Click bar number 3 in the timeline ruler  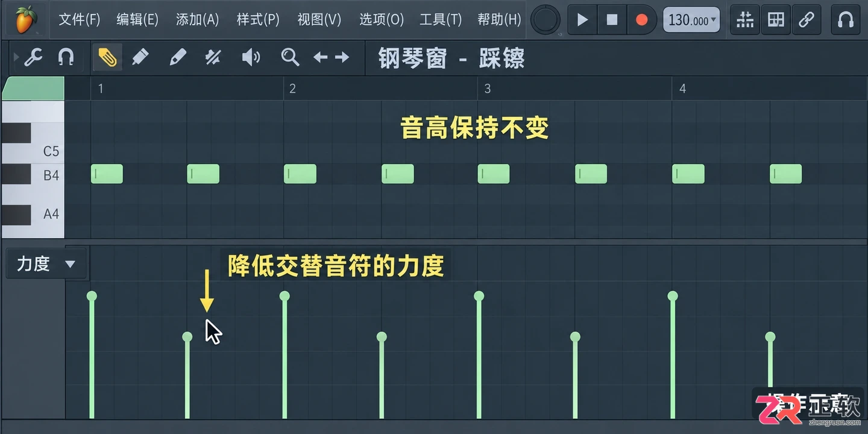pos(488,89)
